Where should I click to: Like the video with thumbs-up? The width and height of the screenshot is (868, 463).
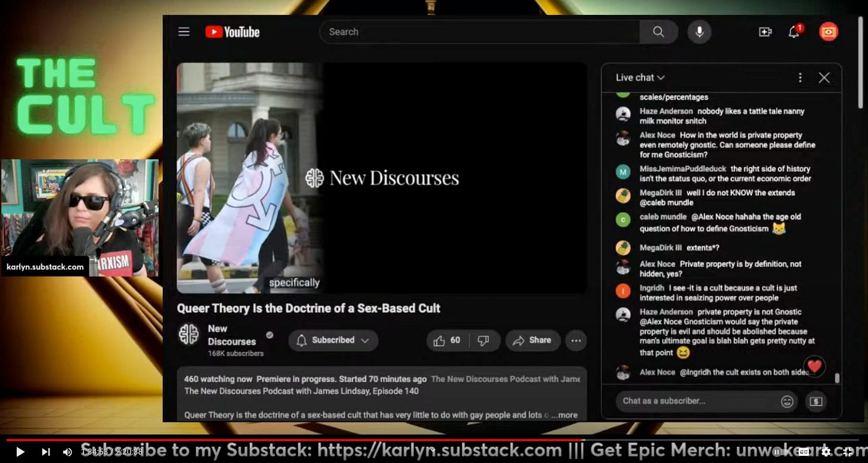[x=447, y=340]
